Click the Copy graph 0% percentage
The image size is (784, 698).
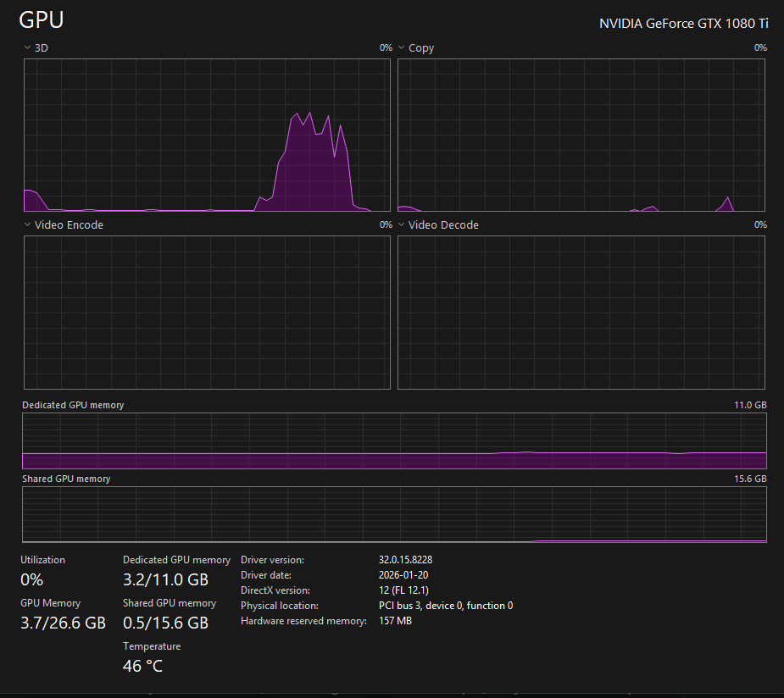click(760, 47)
